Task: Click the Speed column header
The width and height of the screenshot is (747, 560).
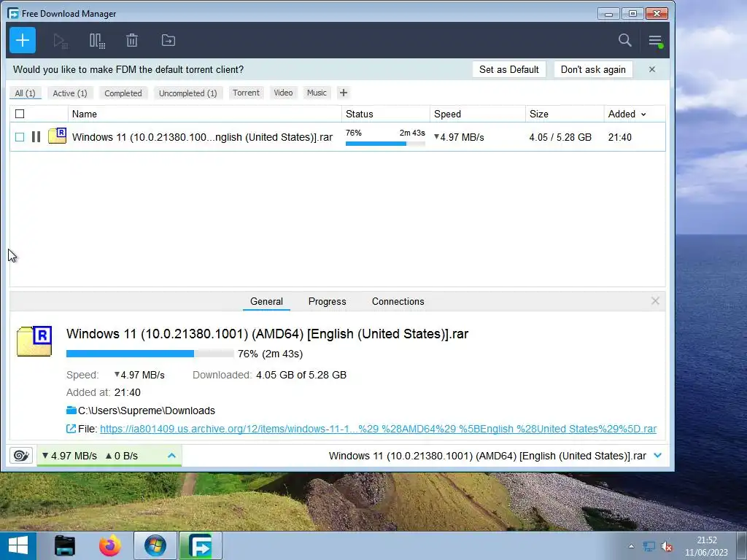Action: pos(478,114)
